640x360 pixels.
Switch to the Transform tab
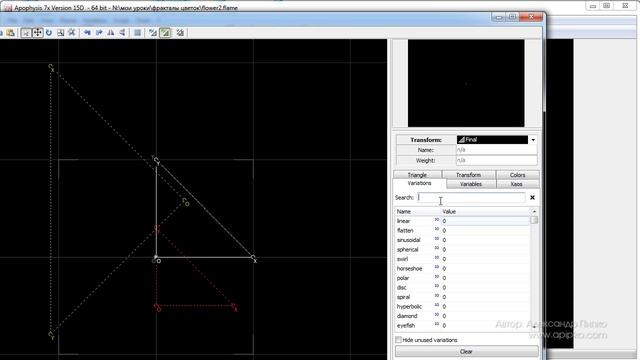pos(469,175)
